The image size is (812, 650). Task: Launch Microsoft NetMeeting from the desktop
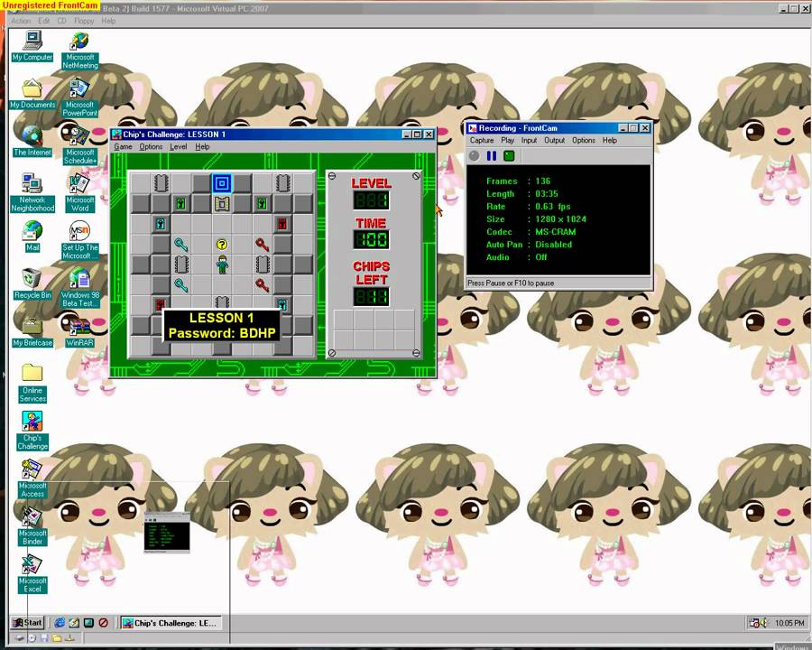[79, 50]
